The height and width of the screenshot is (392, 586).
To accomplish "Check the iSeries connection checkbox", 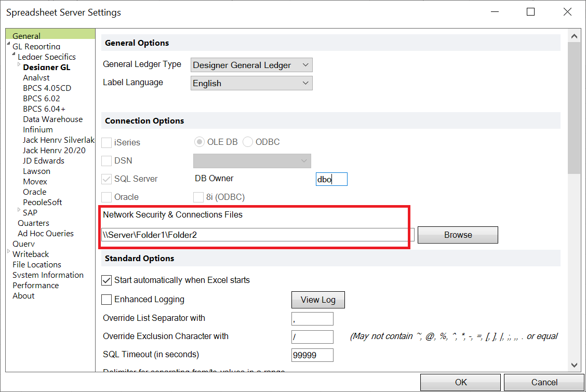I will tap(106, 142).
